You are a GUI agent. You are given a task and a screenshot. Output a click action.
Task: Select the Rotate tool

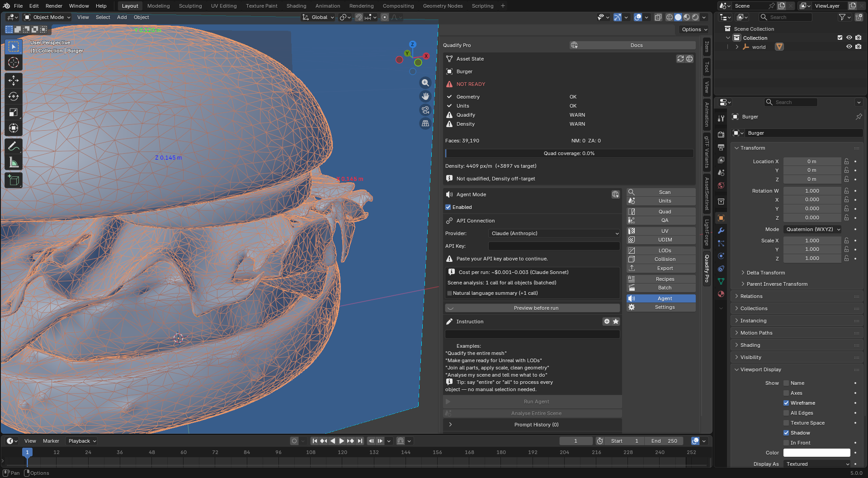[x=14, y=96]
